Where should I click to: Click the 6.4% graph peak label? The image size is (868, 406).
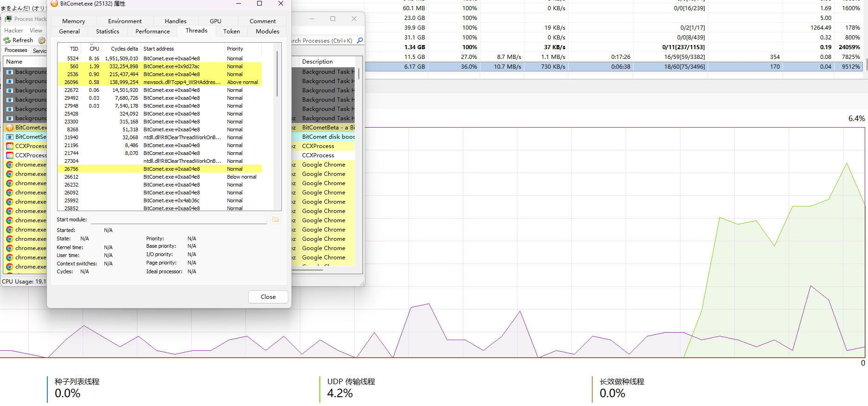[x=856, y=119]
